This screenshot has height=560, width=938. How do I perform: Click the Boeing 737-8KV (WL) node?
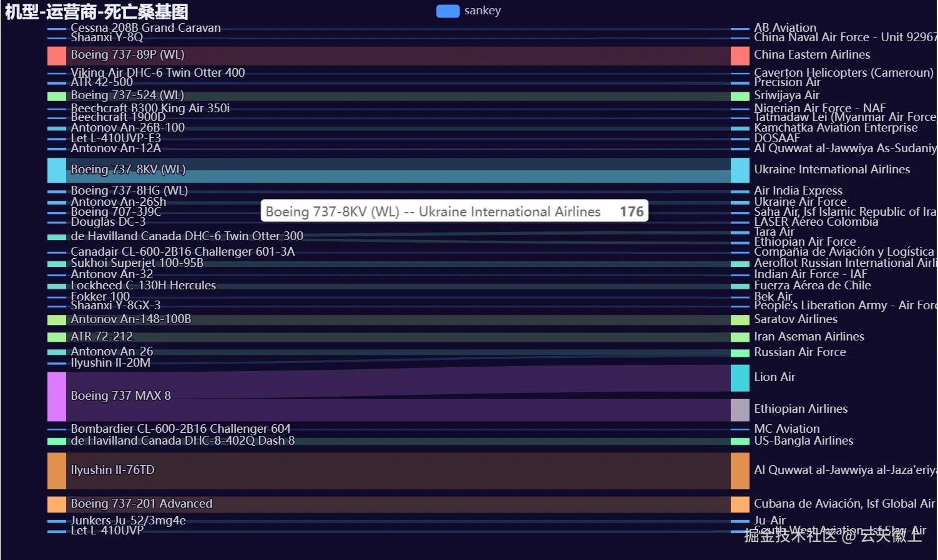(x=57, y=170)
